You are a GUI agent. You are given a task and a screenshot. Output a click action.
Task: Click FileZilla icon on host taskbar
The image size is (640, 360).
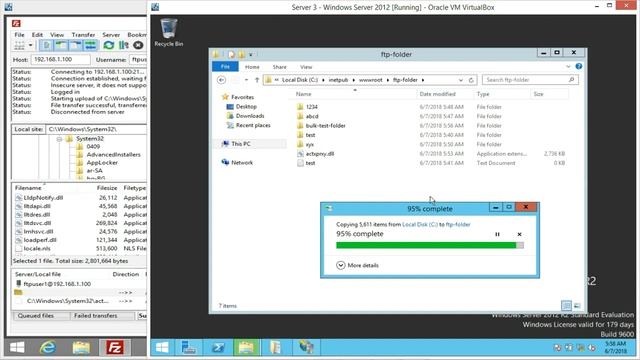(x=115, y=347)
